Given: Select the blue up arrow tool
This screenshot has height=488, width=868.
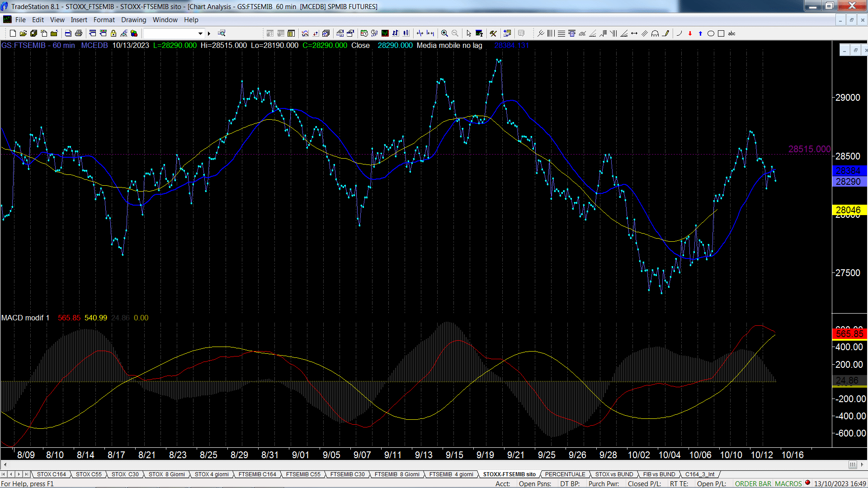Looking at the screenshot, I should tap(700, 33).
